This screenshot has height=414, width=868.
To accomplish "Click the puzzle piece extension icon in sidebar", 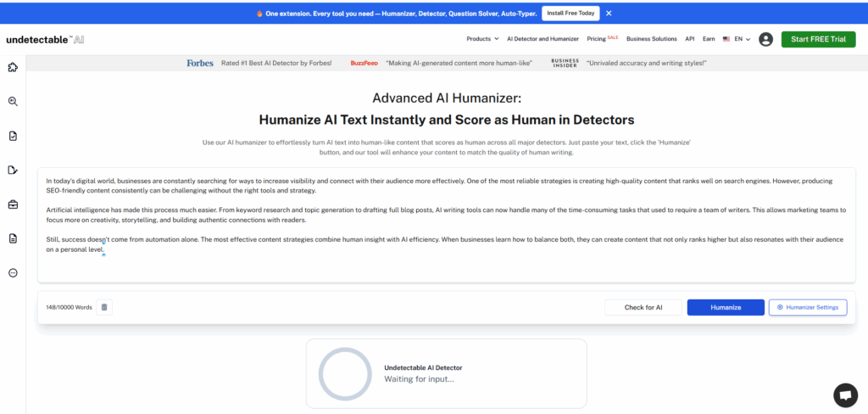I will (x=13, y=68).
